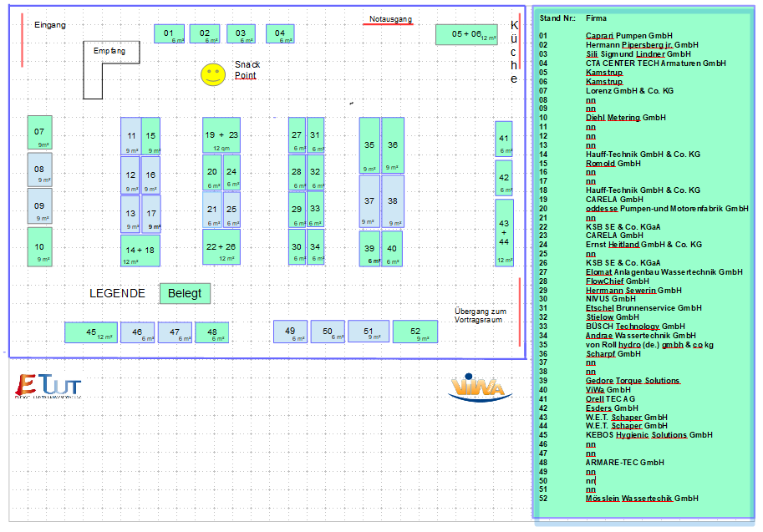
Task: Select booth 45 in the bottom row
Action: coord(91,332)
